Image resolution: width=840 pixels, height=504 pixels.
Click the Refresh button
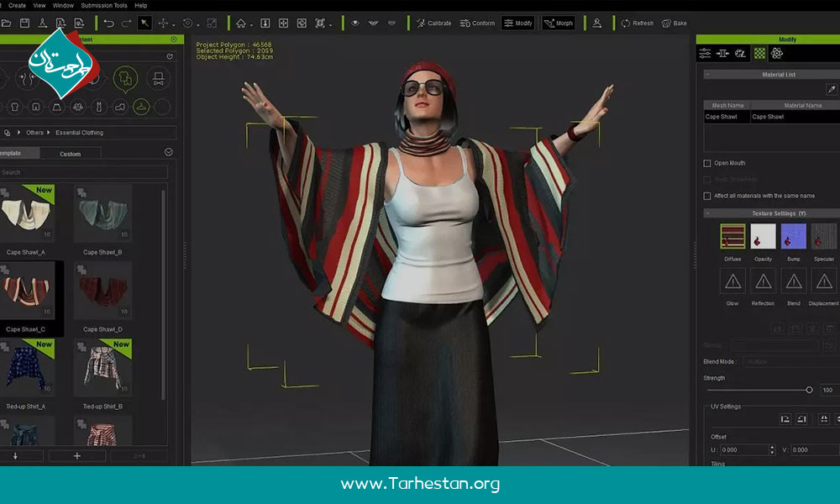coord(637,23)
